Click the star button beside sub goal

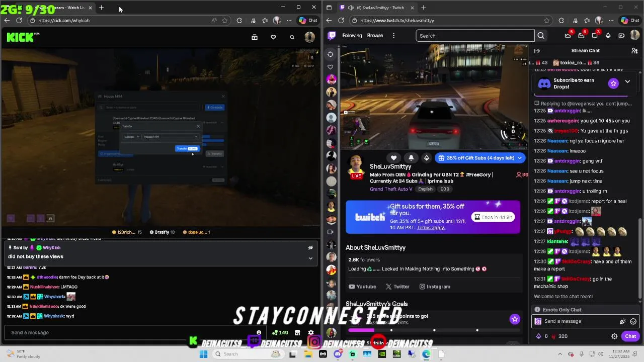point(515,319)
